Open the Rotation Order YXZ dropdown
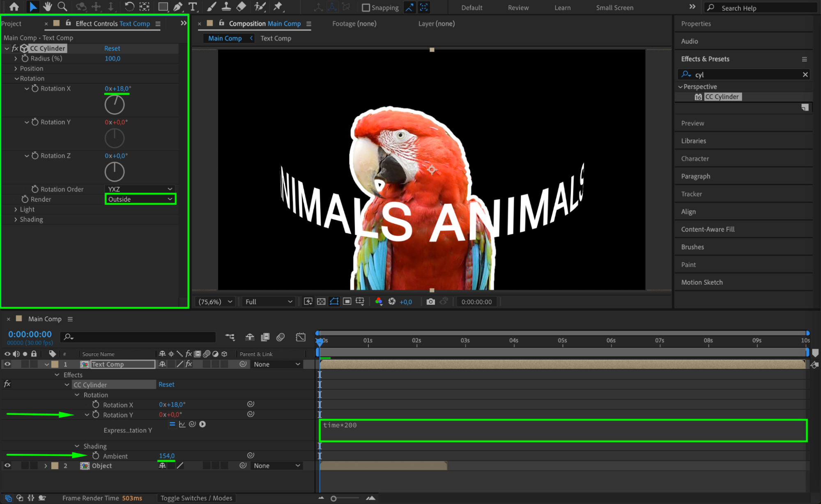821x504 pixels. tap(140, 189)
